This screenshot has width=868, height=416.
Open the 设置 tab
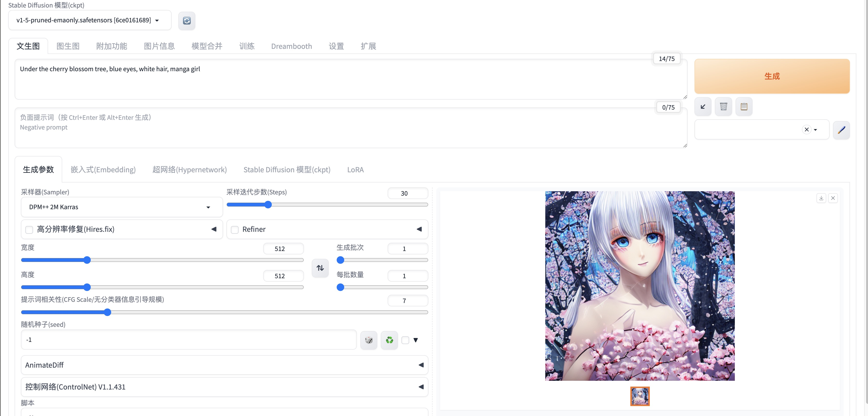[x=336, y=46]
